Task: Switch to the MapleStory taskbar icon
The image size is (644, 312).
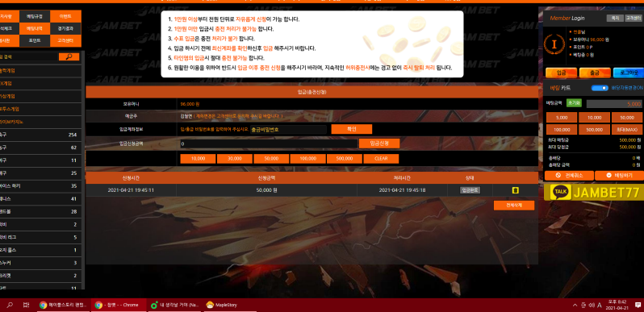Action: (x=222, y=305)
